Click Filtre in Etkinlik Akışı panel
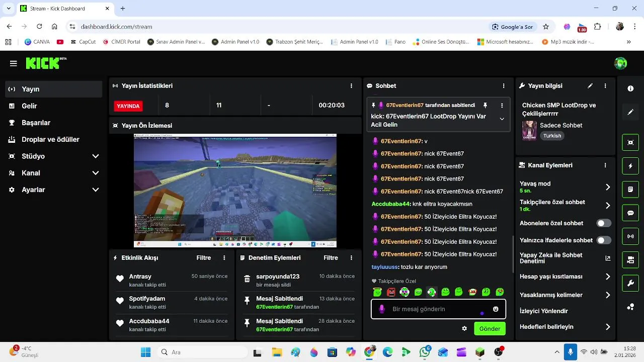This screenshot has width=644, height=362. [x=204, y=258]
